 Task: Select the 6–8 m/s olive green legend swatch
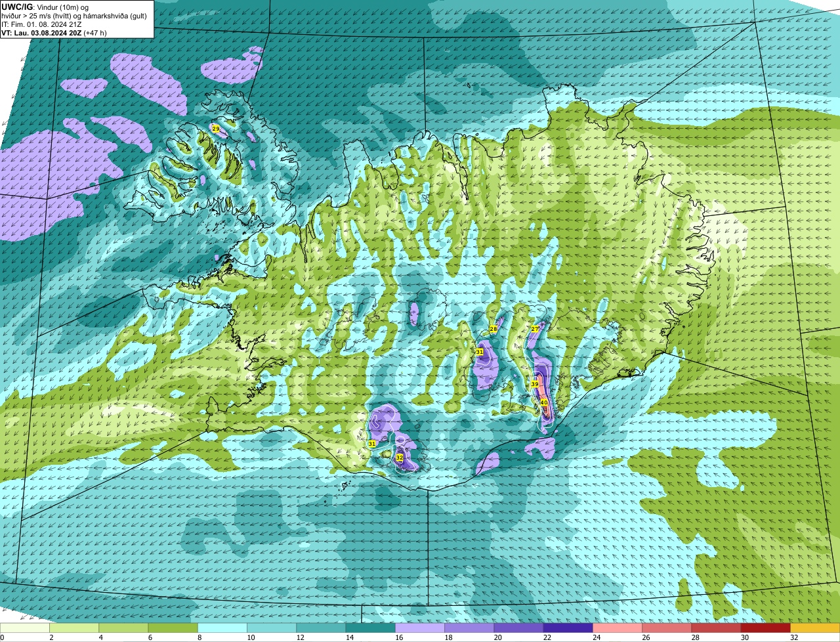click(173, 628)
